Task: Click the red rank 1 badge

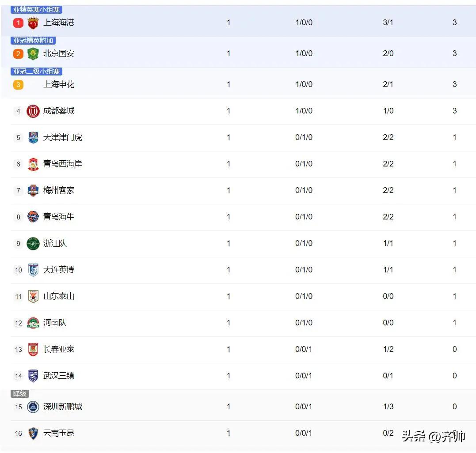Action: [x=18, y=23]
